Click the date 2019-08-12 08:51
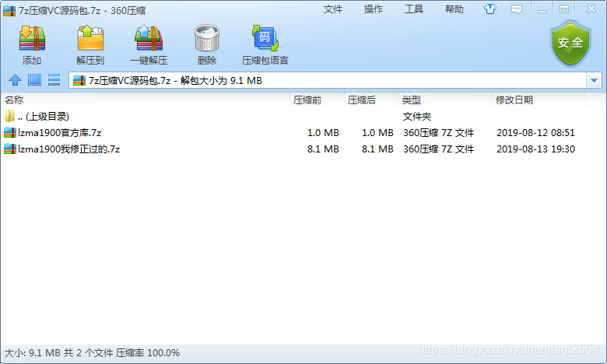 pyautogui.click(x=535, y=133)
